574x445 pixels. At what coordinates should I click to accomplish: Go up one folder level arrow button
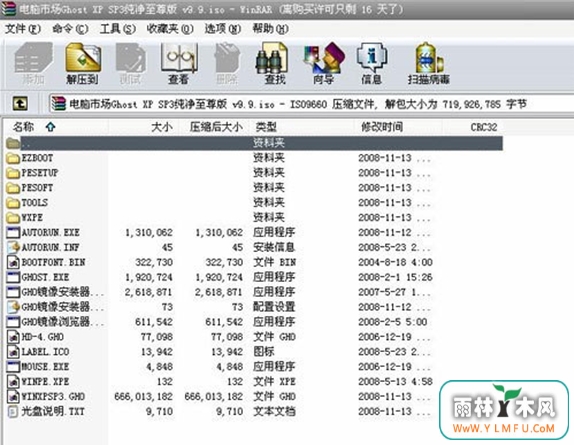(x=20, y=104)
